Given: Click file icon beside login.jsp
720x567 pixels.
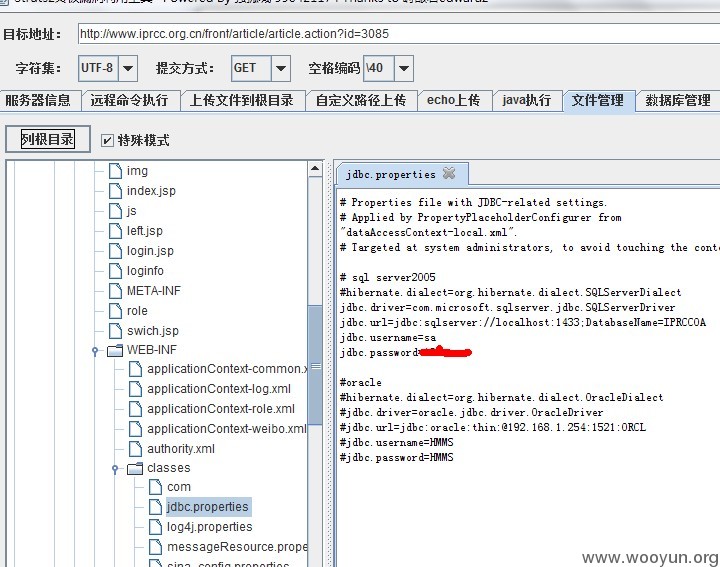Looking at the screenshot, I should [115, 251].
